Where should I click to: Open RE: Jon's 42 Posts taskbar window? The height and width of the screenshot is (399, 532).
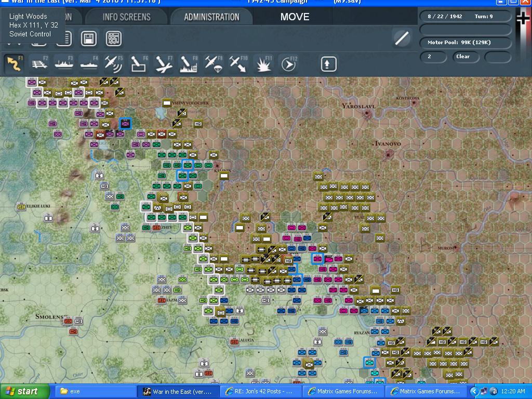coord(261,391)
